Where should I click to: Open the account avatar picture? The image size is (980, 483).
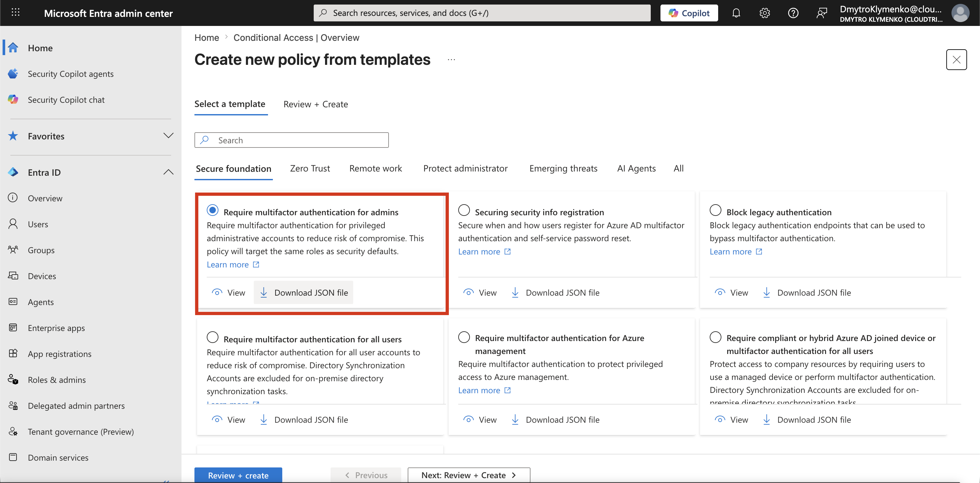[x=960, y=13]
